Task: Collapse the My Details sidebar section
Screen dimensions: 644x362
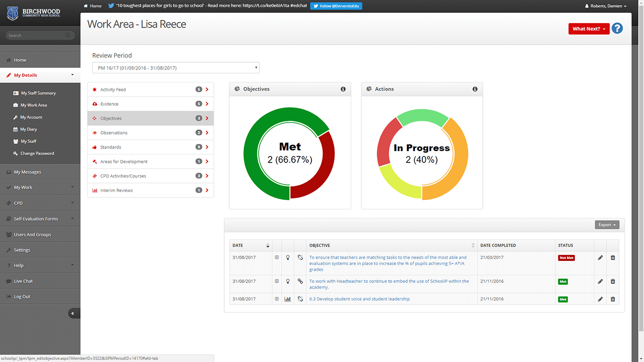Action: coord(40,75)
